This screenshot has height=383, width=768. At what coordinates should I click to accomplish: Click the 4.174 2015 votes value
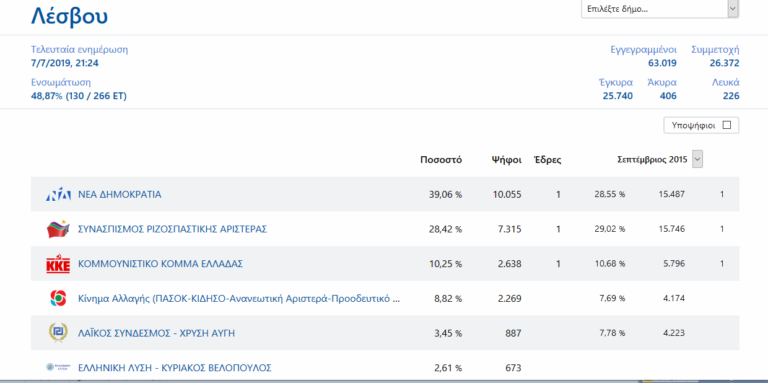point(674,298)
